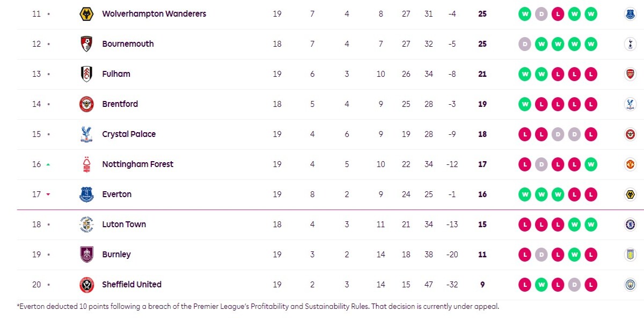Click the Brentford bee badge

coord(86,104)
